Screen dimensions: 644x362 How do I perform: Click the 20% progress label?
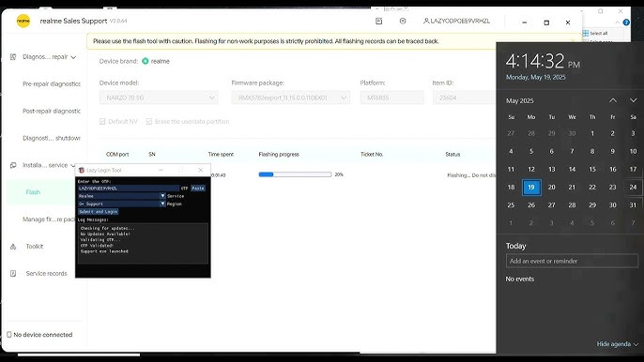[x=339, y=174]
